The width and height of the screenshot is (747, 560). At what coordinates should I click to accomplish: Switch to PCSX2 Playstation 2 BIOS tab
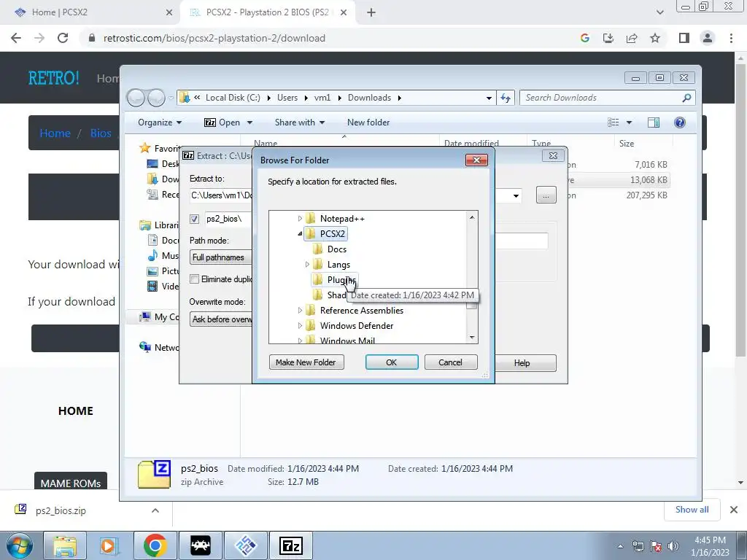point(267,12)
